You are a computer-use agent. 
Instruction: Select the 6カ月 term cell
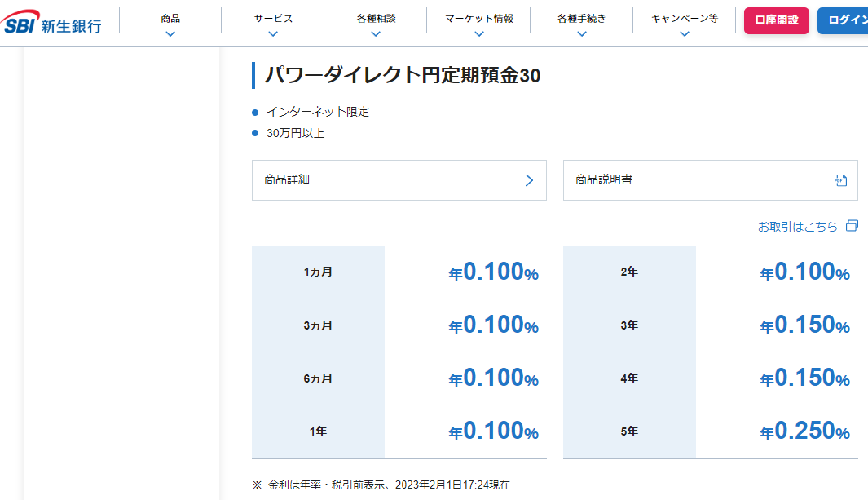(x=319, y=378)
